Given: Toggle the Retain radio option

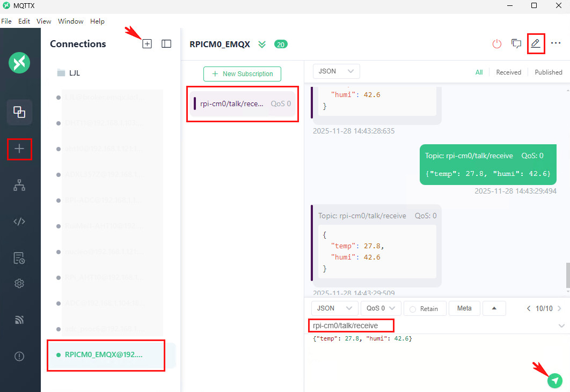Looking at the screenshot, I should (413, 309).
